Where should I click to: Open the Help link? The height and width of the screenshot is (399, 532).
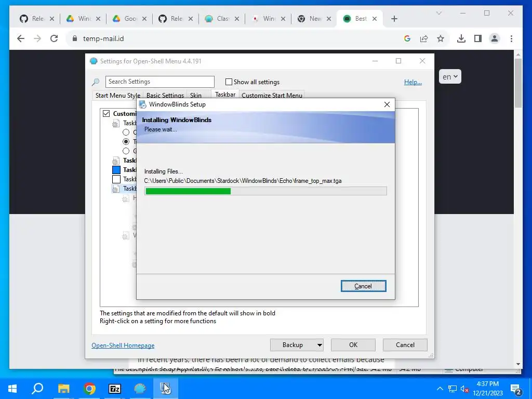(x=413, y=82)
